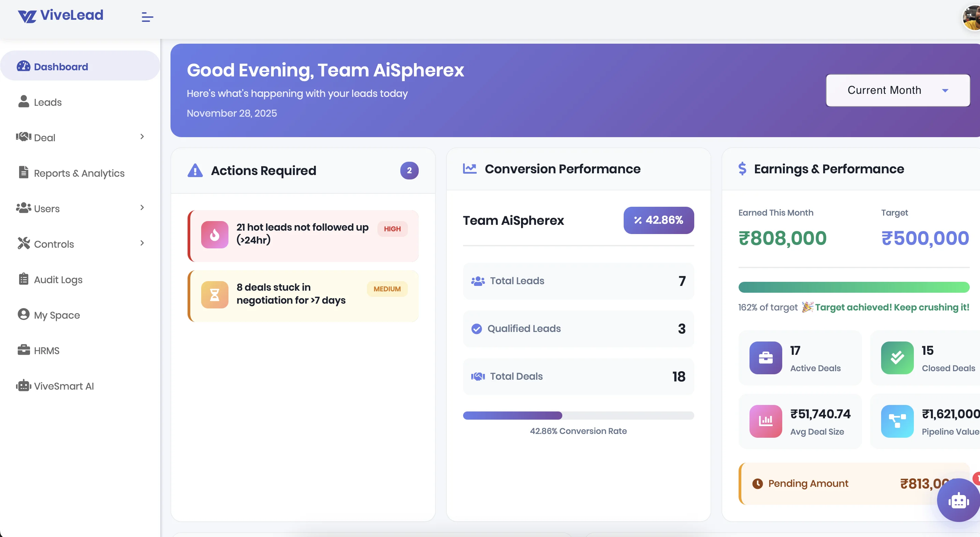
Task: Select the Actions Required count badge
Action: [409, 171]
